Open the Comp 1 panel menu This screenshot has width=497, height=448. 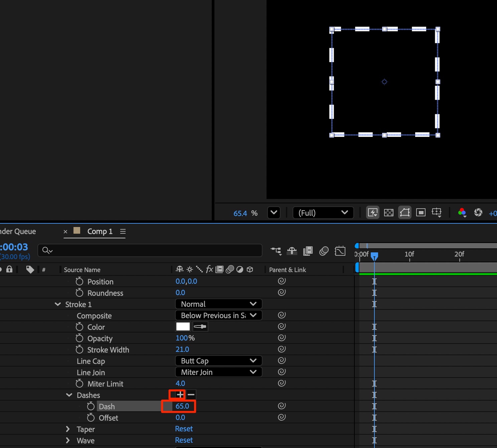(123, 231)
